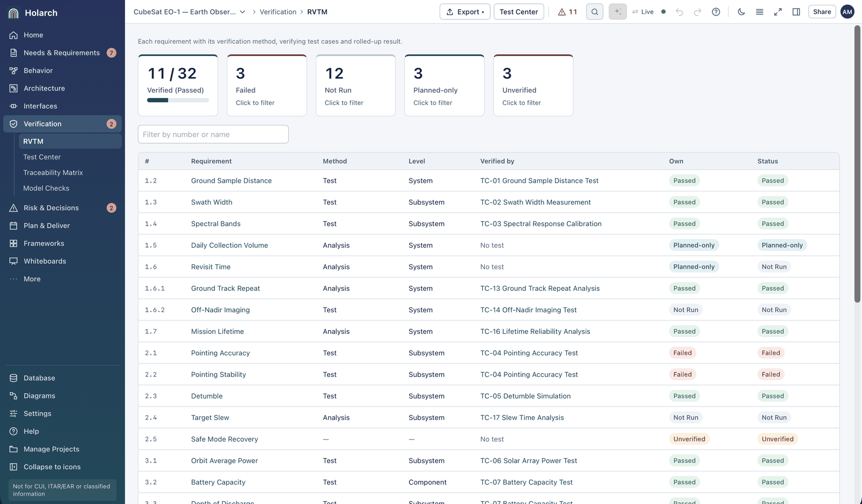Filter by Failed card
Image resolution: width=862 pixels, height=504 pixels.
[267, 85]
